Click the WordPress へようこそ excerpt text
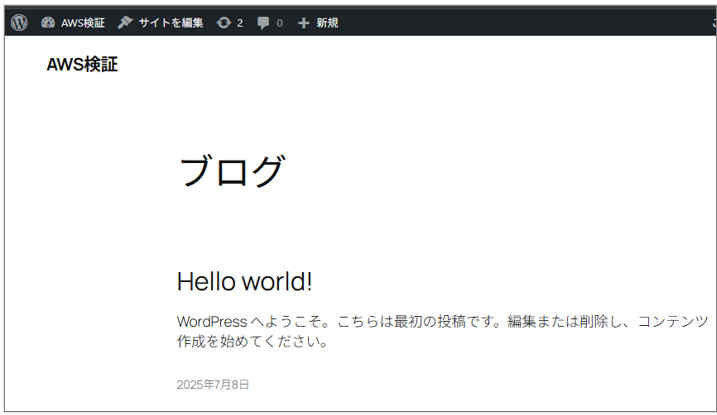This screenshot has height=415, width=717. coord(443,331)
